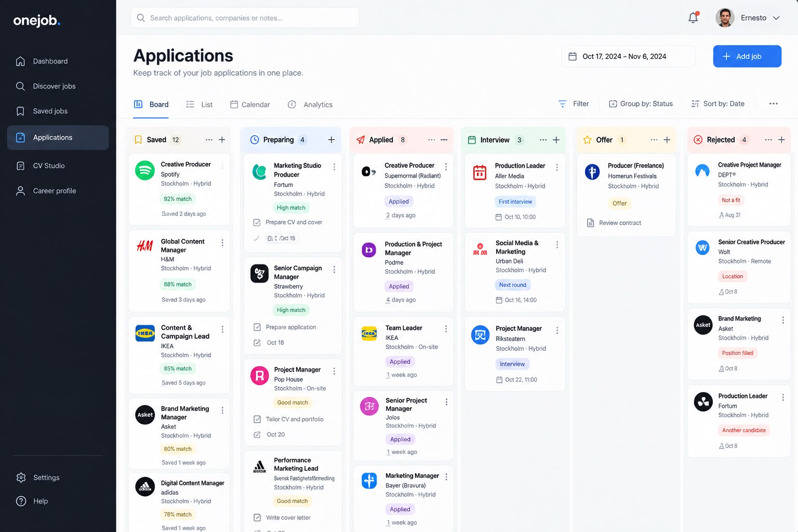
Task: Open Help in sidebar
Action: (58, 501)
